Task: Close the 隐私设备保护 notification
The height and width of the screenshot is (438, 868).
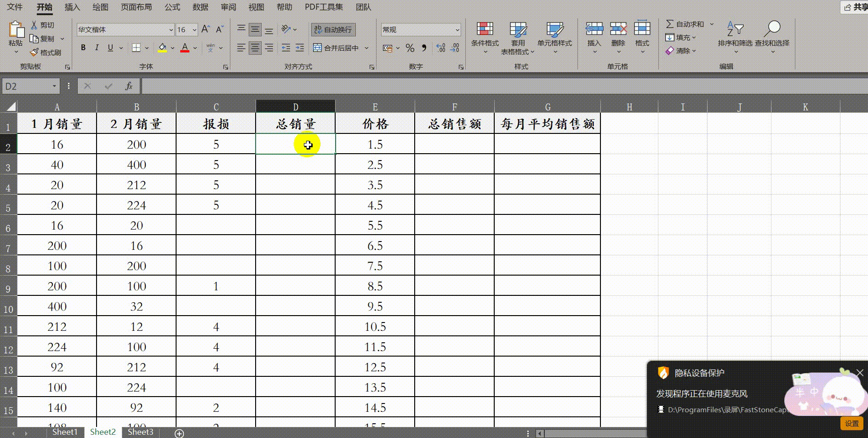Action: click(x=860, y=373)
